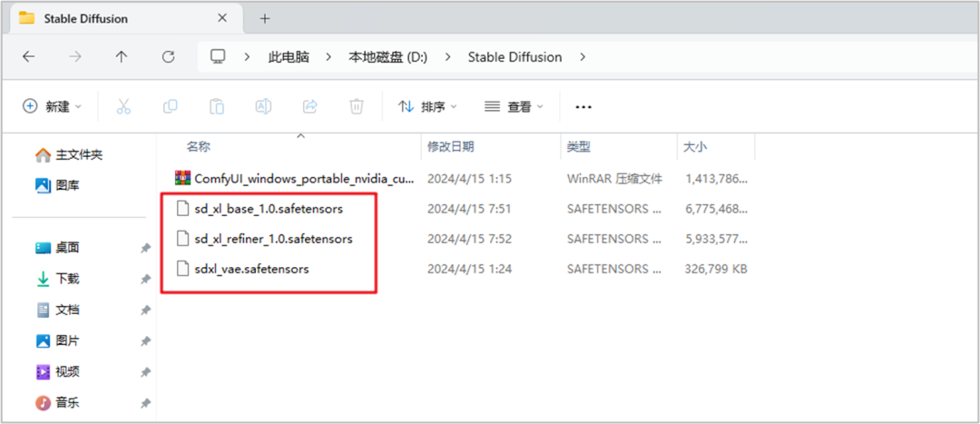Click the 326,799 KB size cell
980x424 pixels.
click(x=716, y=269)
